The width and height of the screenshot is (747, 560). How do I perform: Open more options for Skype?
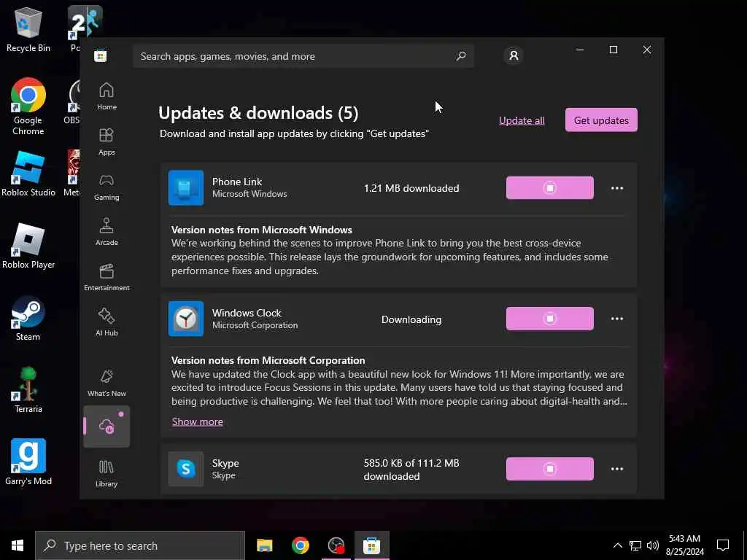pos(617,469)
